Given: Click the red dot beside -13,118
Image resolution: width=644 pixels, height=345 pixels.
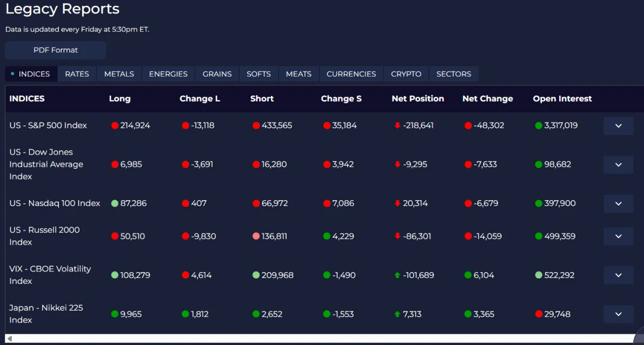Looking at the screenshot, I should click(x=185, y=126).
